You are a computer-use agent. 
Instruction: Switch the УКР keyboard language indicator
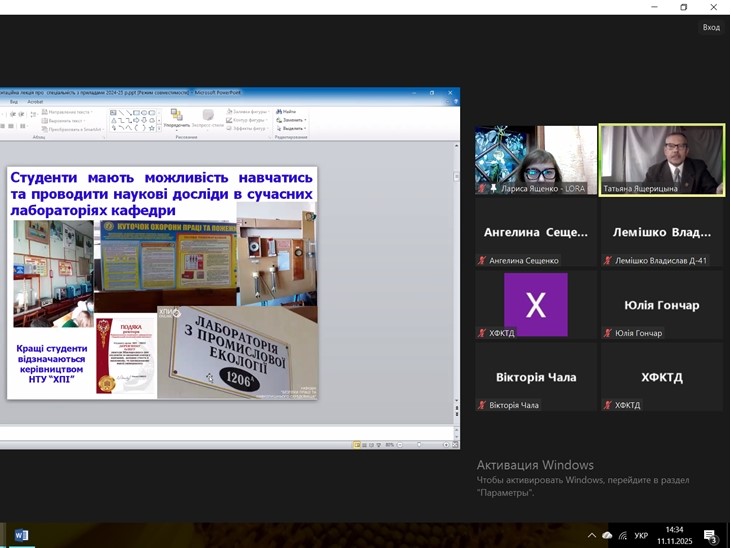pyautogui.click(x=641, y=536)
